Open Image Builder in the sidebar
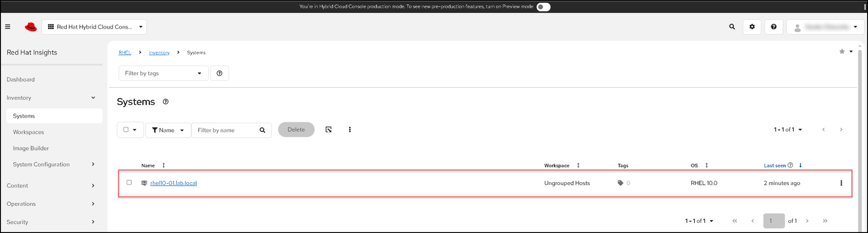This screenshot has width=868, height=233. pyautogui.click(x=31, y=148)
